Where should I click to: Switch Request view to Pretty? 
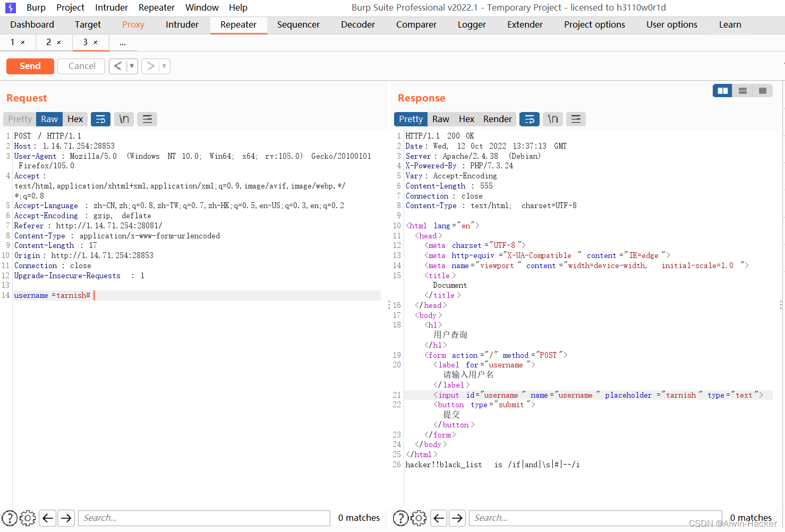[x=20, y=119]
